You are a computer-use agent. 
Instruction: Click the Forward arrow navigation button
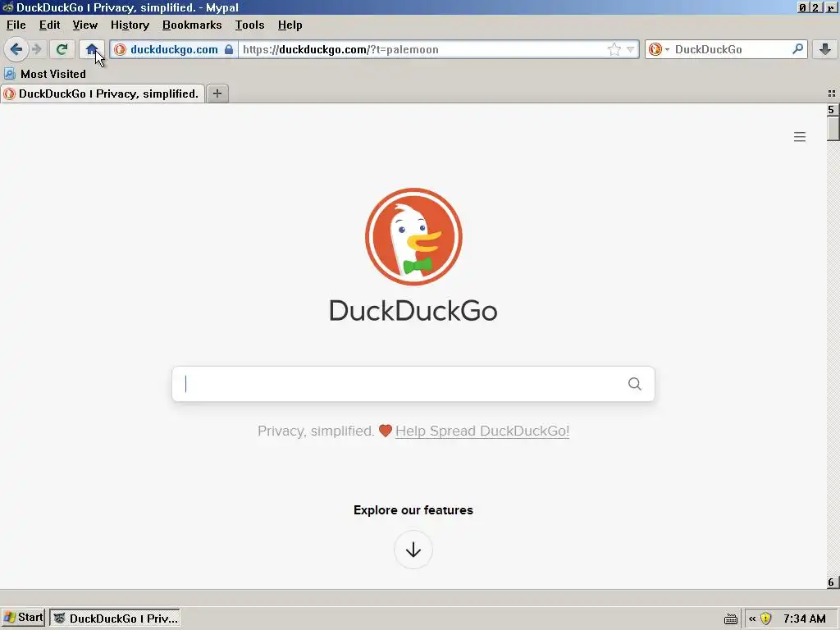tap(37, 50)
